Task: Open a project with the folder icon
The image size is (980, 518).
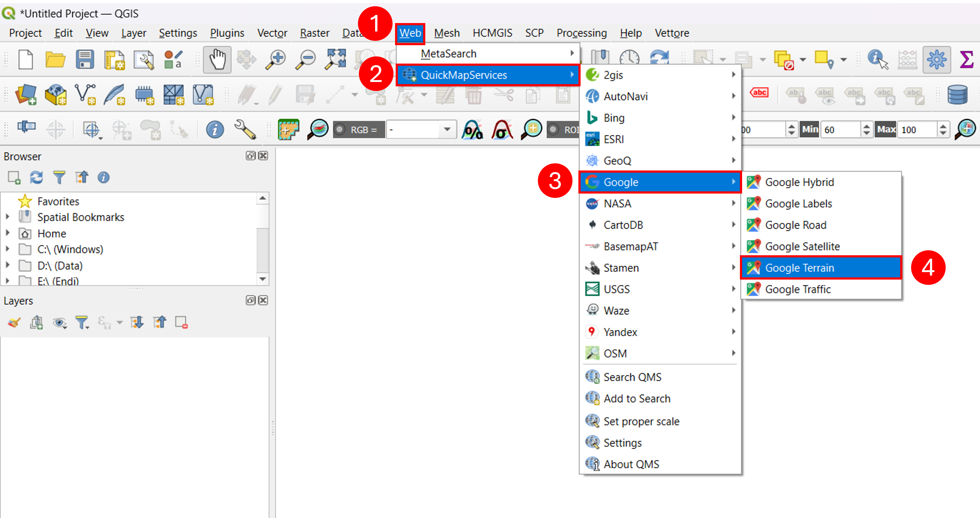Action: 55,60
